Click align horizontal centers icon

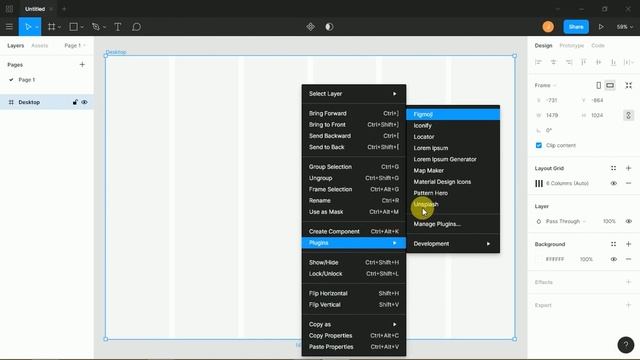tap(553, 62)
